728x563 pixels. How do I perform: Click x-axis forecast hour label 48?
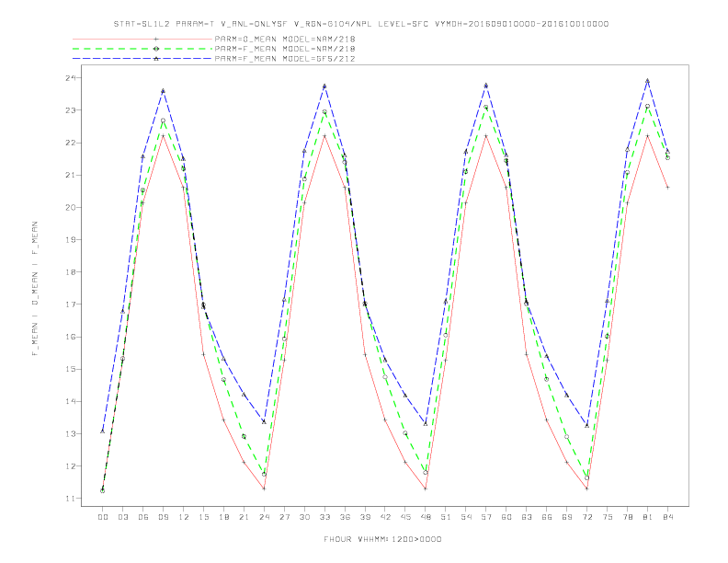coord(426,517)
